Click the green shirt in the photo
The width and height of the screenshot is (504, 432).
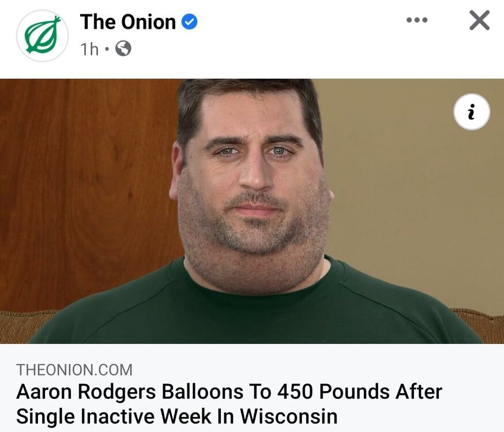pyautogui.click(x=254, y=314)
